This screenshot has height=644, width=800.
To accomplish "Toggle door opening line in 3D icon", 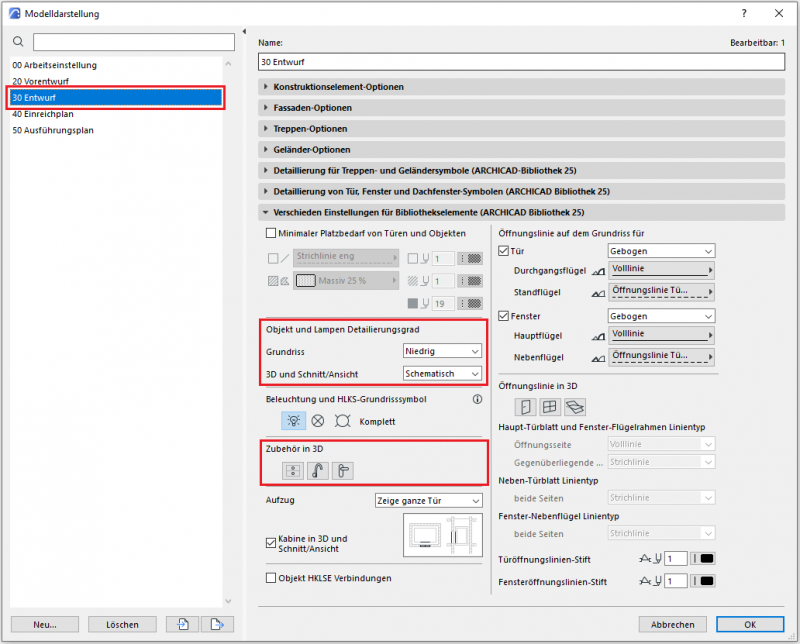I will 526,406.
